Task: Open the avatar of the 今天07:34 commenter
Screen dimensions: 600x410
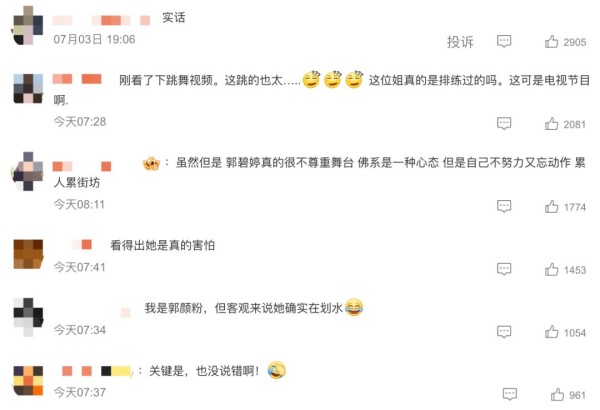Action: pos(28,317)
